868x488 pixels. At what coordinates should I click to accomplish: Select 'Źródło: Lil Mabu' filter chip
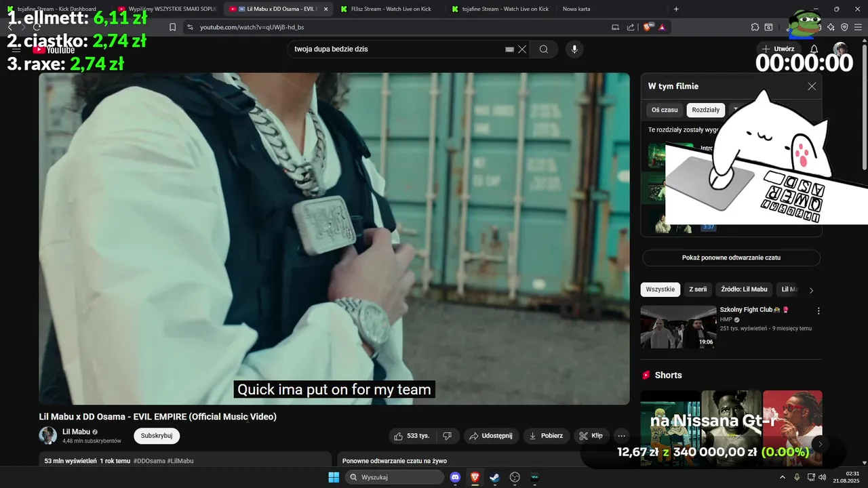(x=744, y=289)
